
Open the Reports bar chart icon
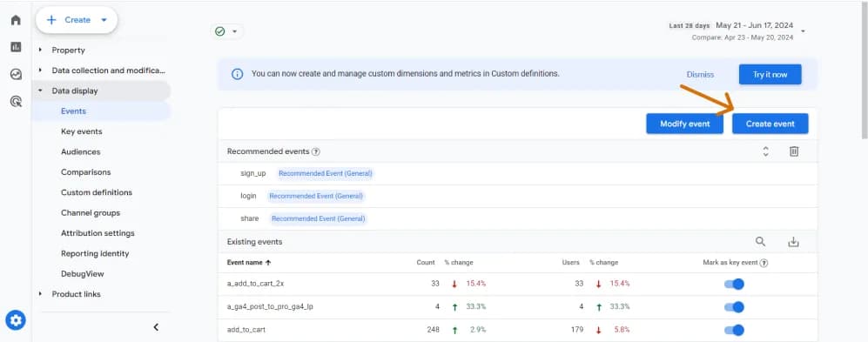click(x=16, y=47)
